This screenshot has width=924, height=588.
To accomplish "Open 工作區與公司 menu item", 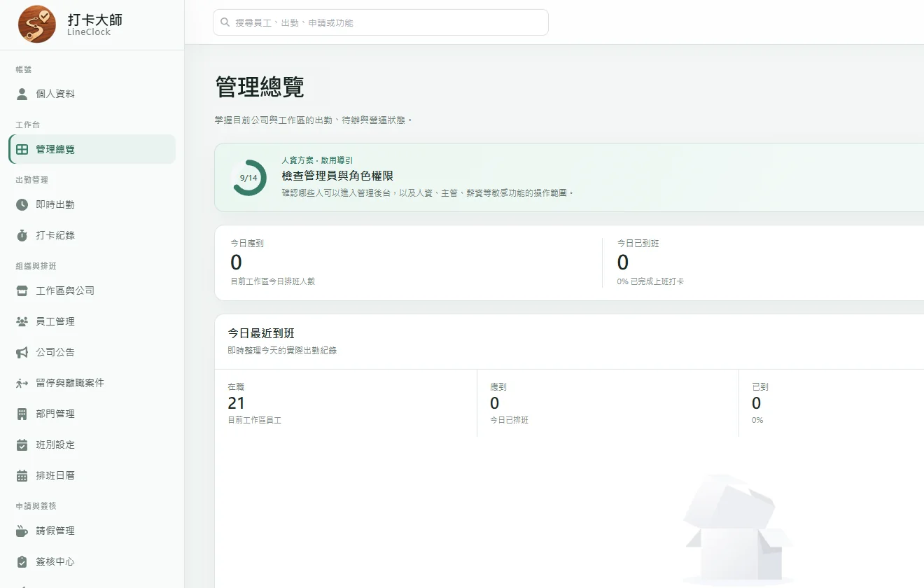I will 92,290.
